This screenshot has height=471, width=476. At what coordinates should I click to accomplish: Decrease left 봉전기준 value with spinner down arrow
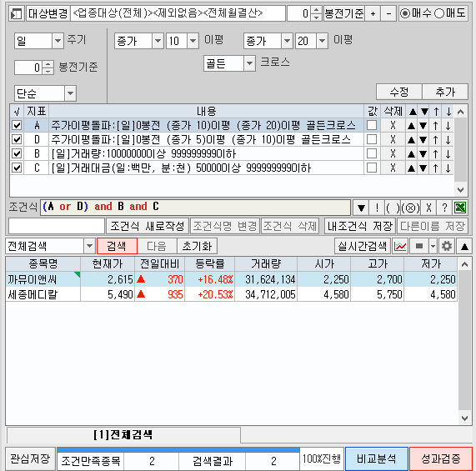click(x=48, y=71)
